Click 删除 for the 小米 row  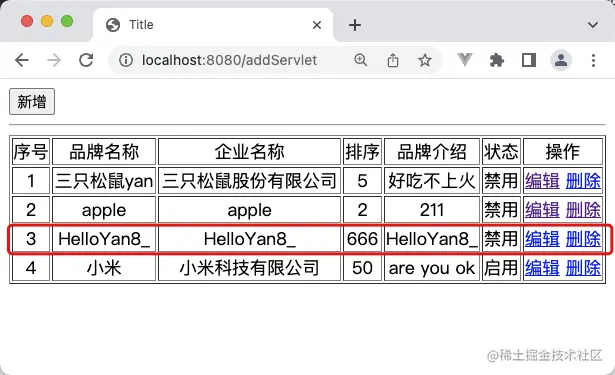click(583, 268)
